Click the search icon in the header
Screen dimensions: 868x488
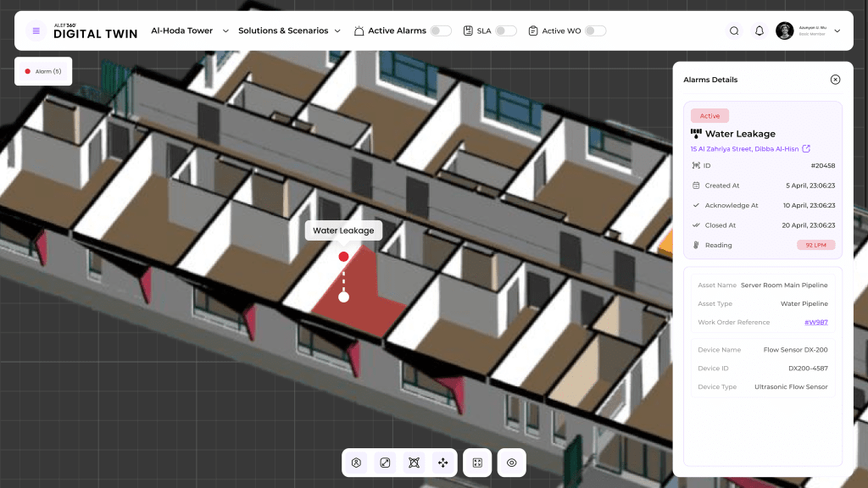[734, 30]
